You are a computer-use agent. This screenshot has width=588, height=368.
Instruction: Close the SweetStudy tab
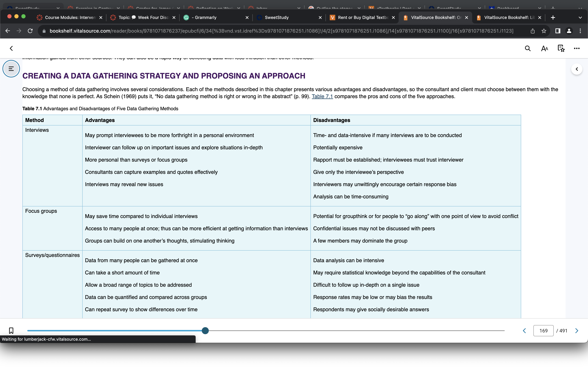coord(320,18)
